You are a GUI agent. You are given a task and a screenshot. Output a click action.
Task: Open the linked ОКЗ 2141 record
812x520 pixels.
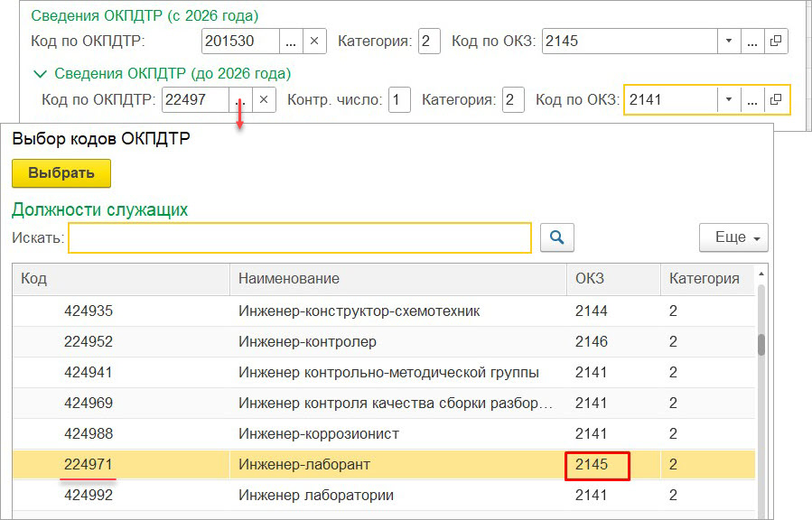[776, 100]
